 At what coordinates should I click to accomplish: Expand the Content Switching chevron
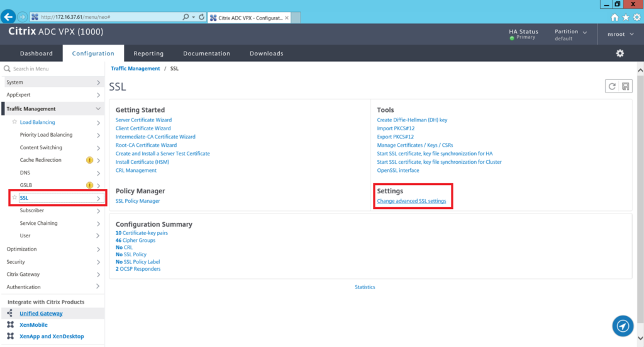98,147
